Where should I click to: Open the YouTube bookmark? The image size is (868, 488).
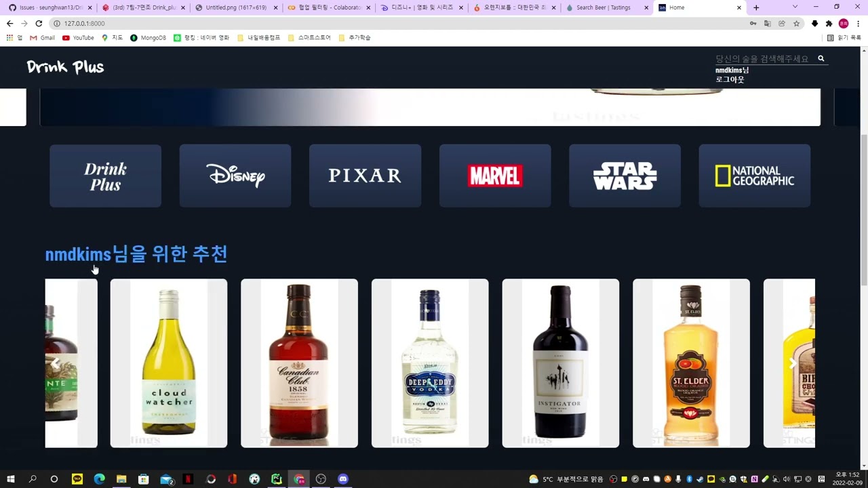pyautogui.click(x=78, y=38)
